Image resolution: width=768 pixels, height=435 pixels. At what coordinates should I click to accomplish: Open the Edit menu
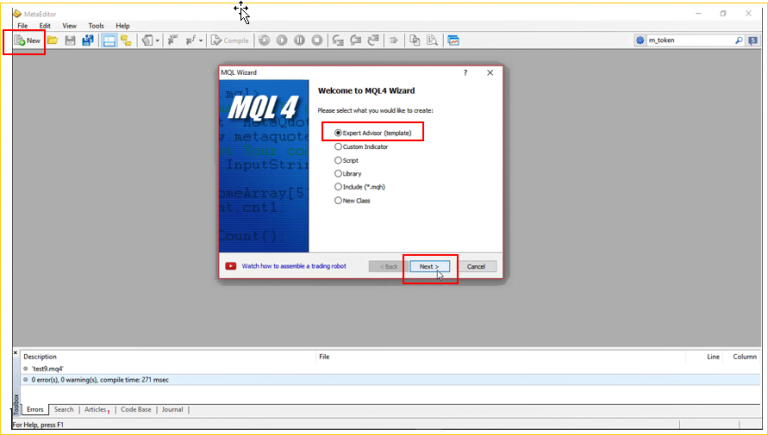click(45, 25)
